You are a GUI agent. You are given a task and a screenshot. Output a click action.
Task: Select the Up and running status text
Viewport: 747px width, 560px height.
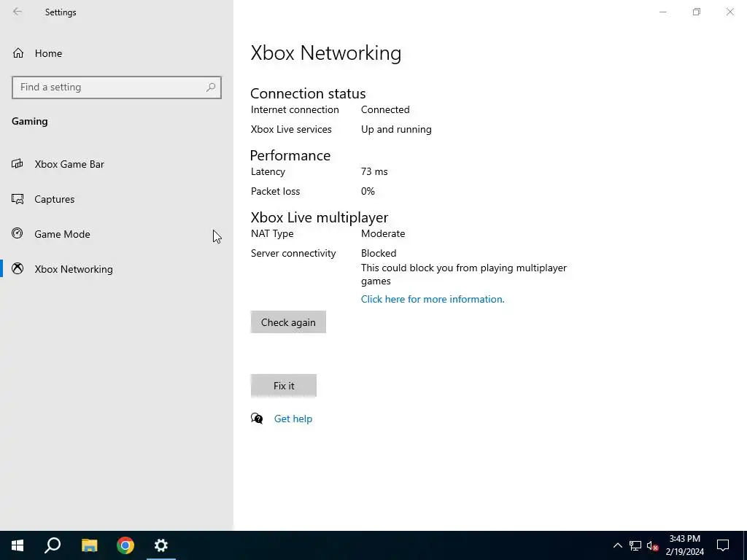click(396, 130)
